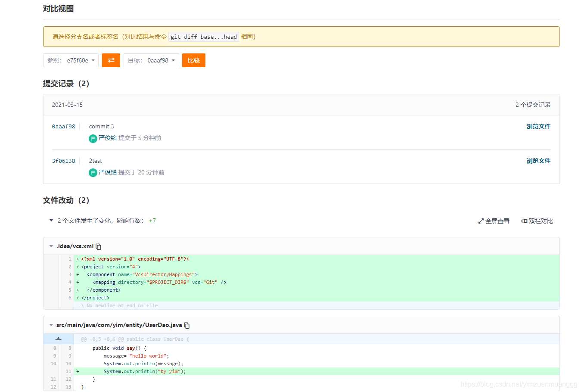Click author avatar on 2test commit

pyautogui.click(x=93, y=173)
